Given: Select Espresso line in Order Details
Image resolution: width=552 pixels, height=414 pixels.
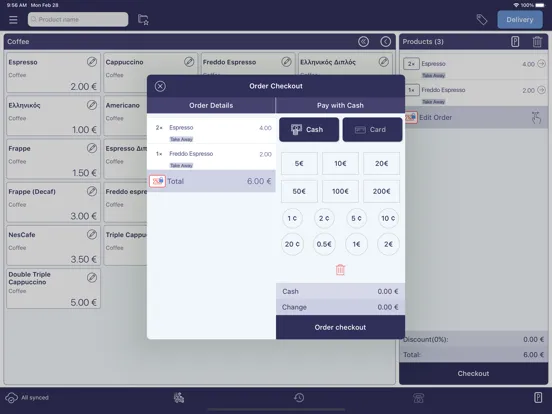Looking at the screenshot, I should coord(211,131).
